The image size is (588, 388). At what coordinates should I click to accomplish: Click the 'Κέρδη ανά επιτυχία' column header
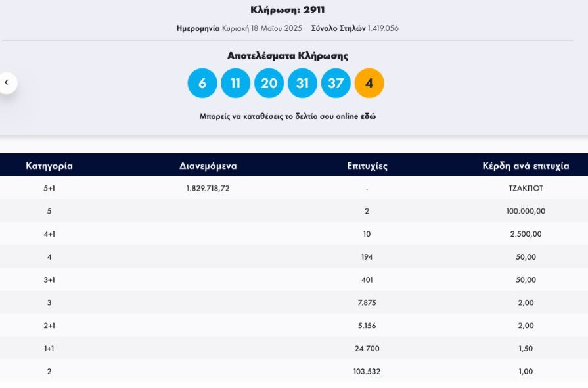tap(526, 166)
